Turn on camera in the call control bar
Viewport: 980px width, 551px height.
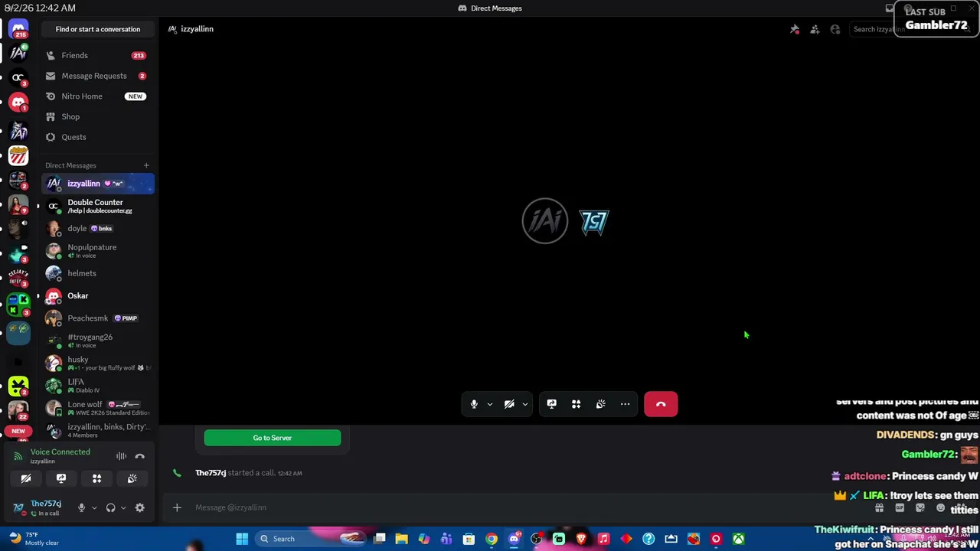tap(509, 404)
